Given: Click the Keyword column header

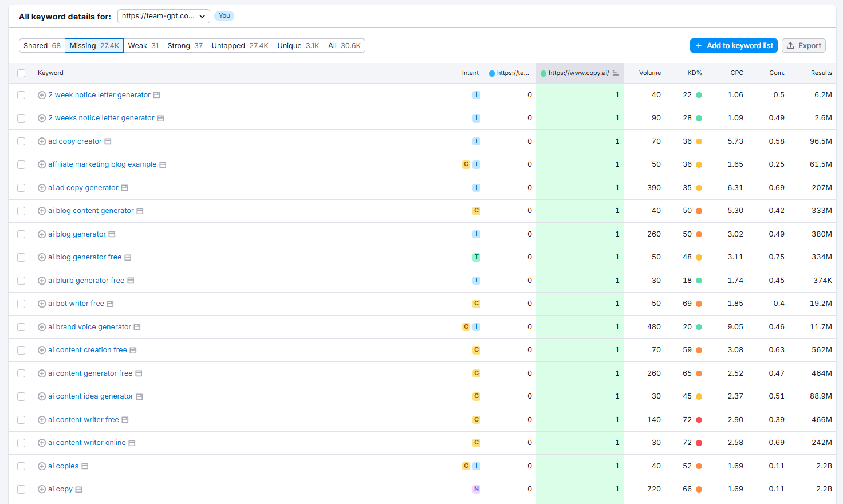Looking at the screenshot, I should point(50,73).
